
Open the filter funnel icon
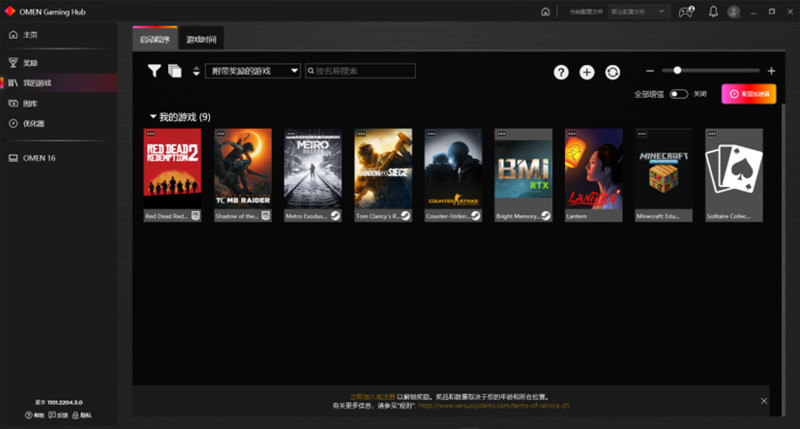tap(154, 71)
